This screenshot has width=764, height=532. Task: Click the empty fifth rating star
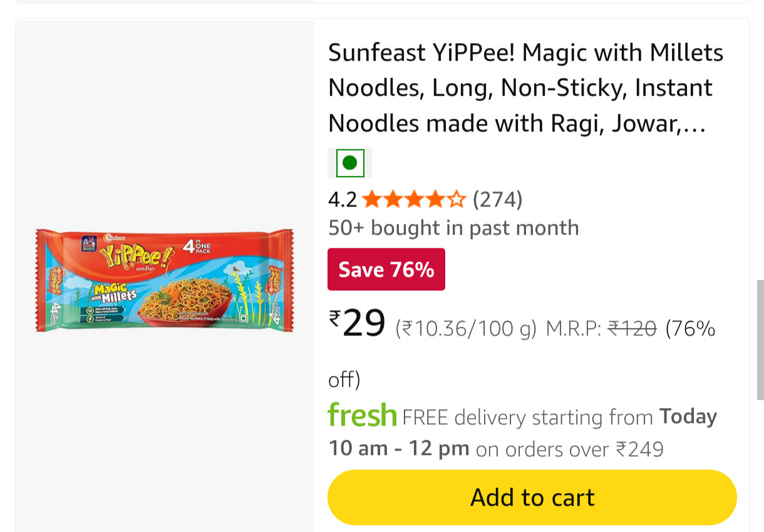pyautogui.click(x=457, y=200)
